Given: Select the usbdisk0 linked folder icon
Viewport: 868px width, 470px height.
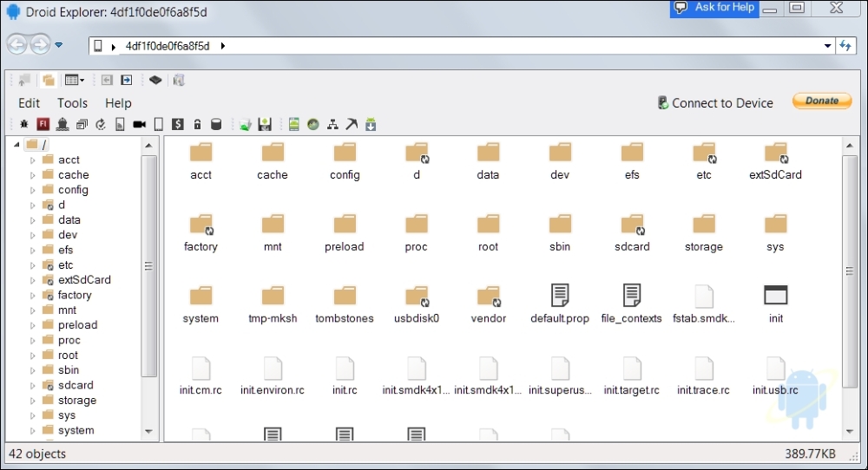Looking at the screenshot, I should 417,296.
